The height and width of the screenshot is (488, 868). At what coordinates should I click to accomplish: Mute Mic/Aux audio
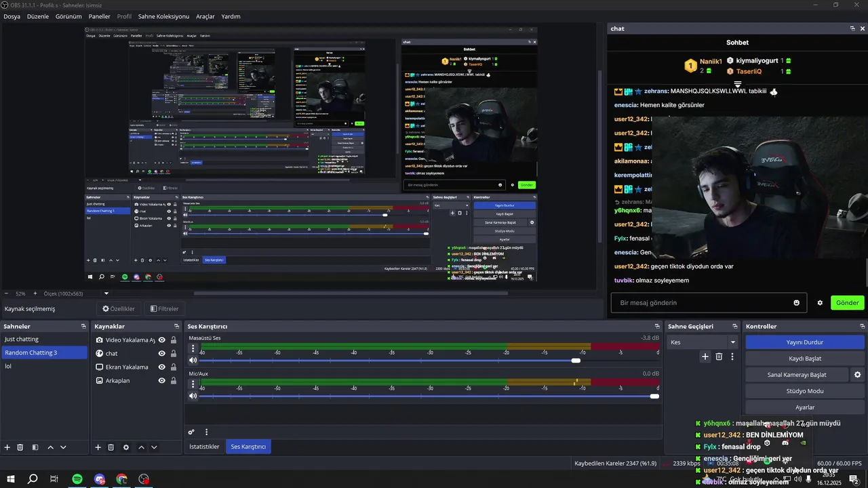193,396
